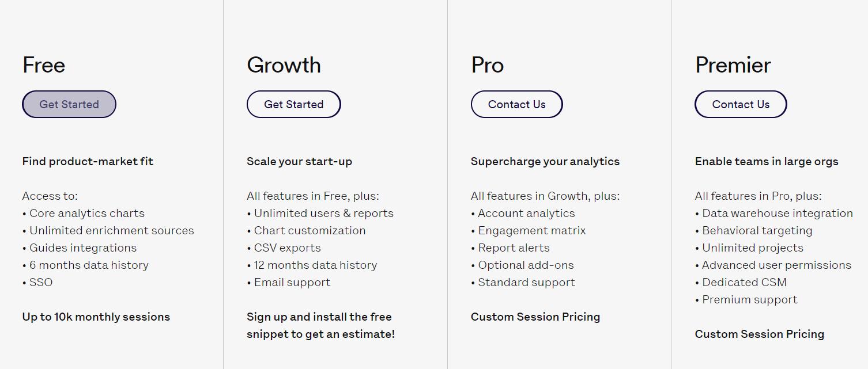The width and height of the screenshot is (868, 369).
Task: Click 'Up to 10k monthly sessions' text
Action: click(96, 317)
